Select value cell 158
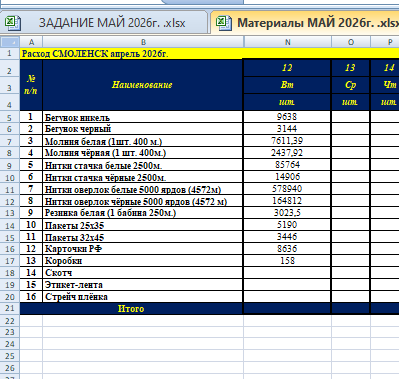Image resolution: width=399 pixels, height=379 pixels. (x=287, y=261)
